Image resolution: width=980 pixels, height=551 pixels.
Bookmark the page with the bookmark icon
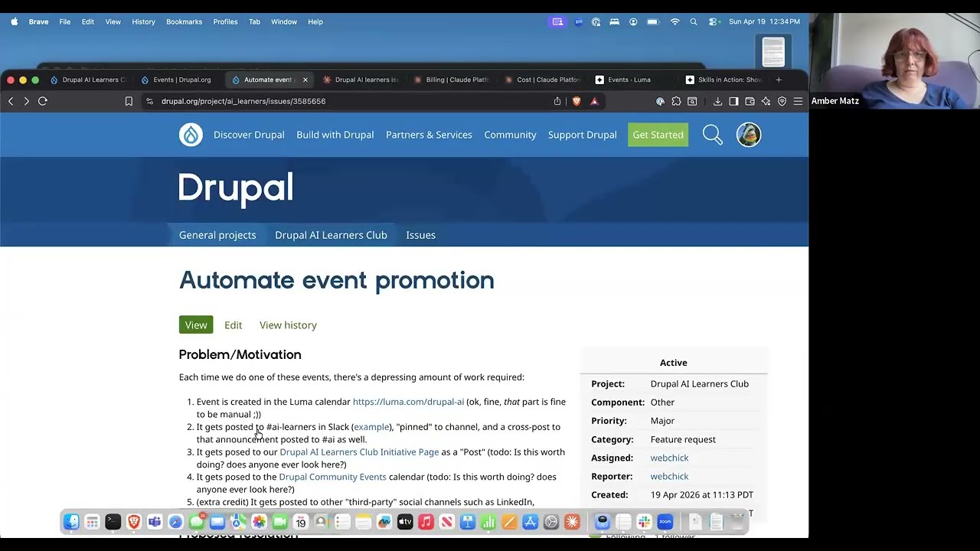point(129,101)
